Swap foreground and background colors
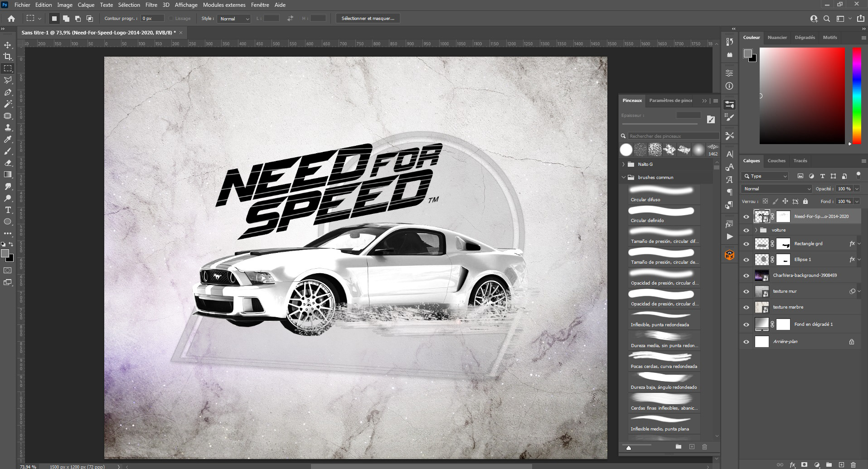This screenshot has width=868, height=469. [11, 244]
